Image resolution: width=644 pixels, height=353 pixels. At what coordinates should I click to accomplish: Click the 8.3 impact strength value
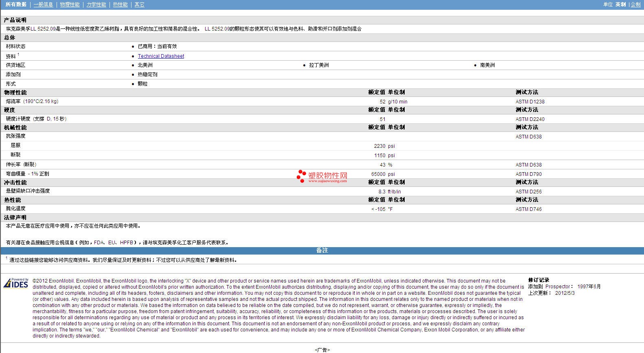click(382, 192)
